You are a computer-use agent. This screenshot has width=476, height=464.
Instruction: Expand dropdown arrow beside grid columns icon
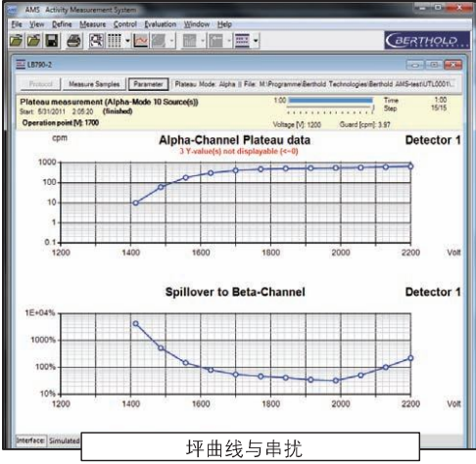[x=127, y=41]
